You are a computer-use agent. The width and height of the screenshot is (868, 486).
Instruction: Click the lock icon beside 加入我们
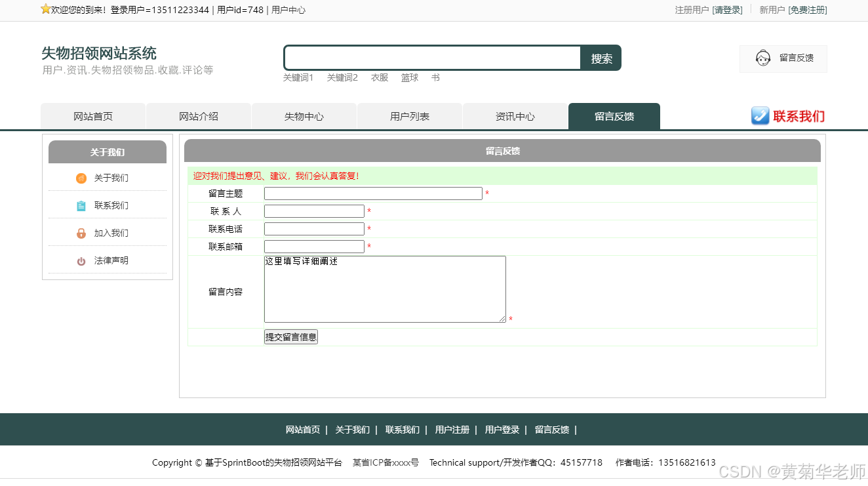pyautogui.click(x=81, y=233)
